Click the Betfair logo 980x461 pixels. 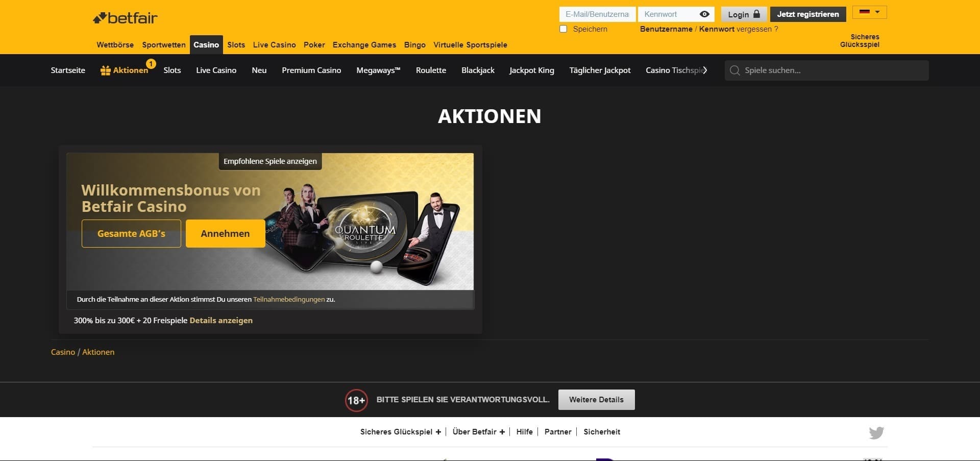(x=125, y=18)
